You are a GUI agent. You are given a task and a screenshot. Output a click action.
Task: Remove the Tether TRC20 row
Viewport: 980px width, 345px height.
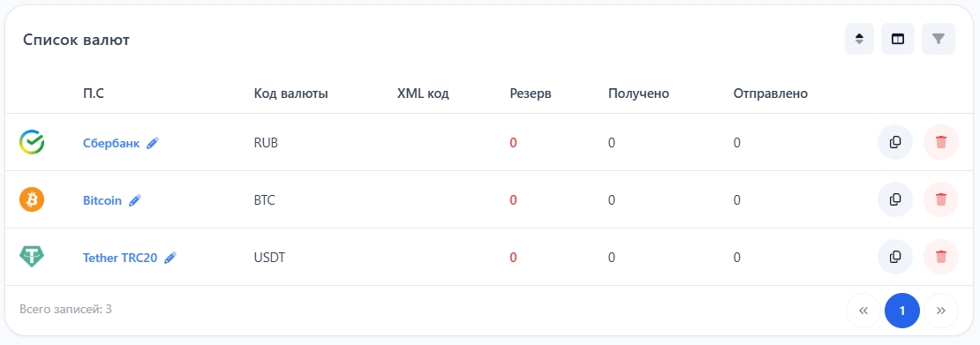(940, 257)
